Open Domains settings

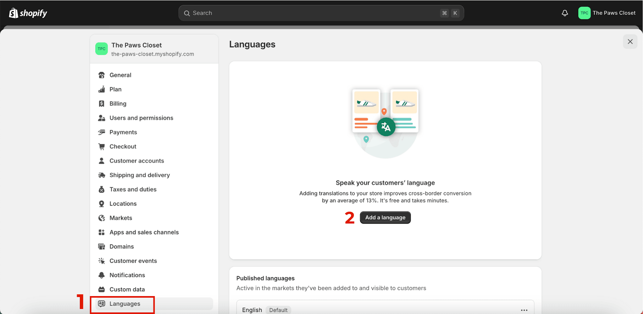coord(154,247)
